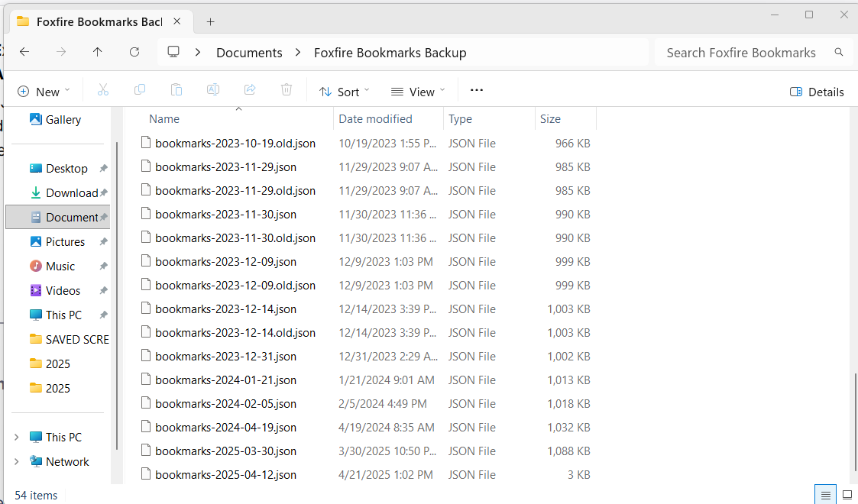Click the Rename icon in toolbar
This screenshot has height=504, width=858.
pyautogui.click(x=213, y=90)
